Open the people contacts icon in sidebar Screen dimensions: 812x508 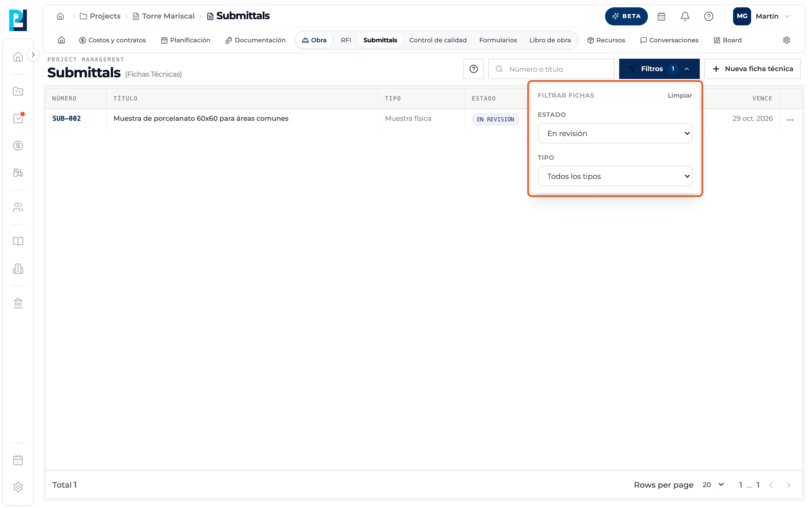(x=18, y=207)
